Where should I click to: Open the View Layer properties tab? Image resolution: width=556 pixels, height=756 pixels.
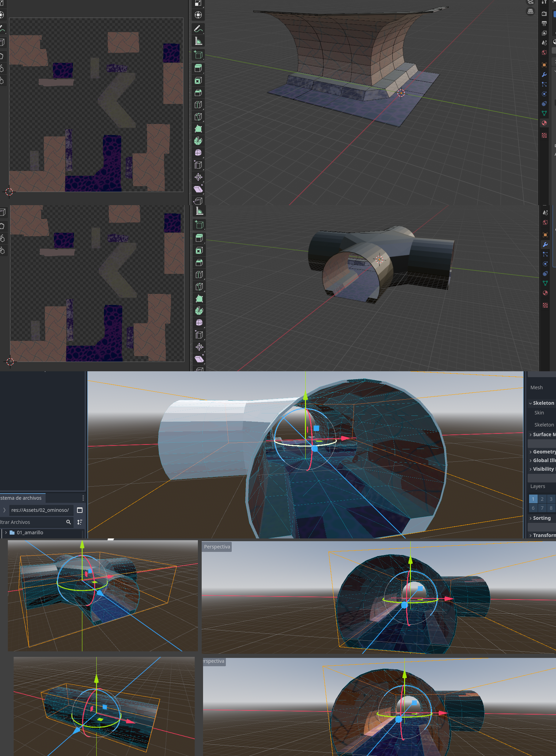tap(544, 33)
